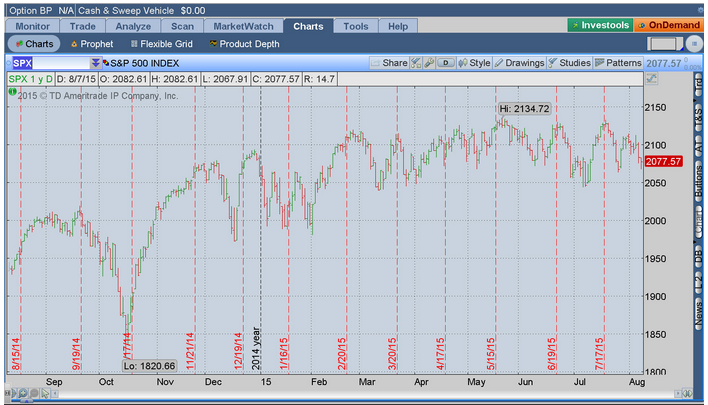Open the Drawings menu
This screenshot has width=708, height=405.
519,63
